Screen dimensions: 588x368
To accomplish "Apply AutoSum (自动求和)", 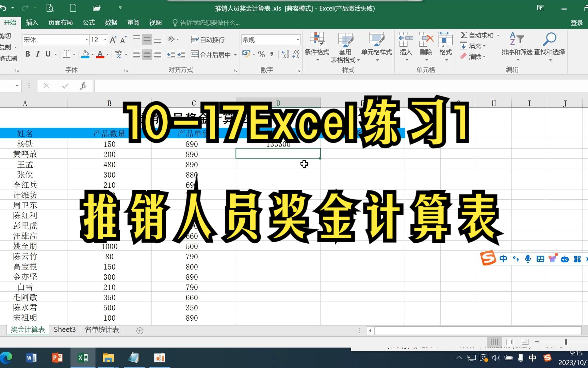I will tap(480, 35).
